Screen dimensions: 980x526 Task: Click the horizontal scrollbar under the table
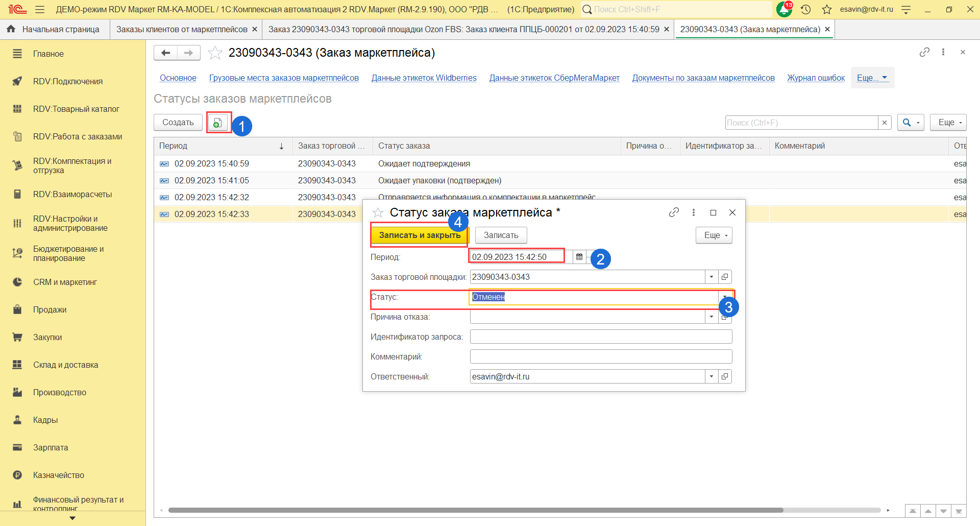coord(475,510)
